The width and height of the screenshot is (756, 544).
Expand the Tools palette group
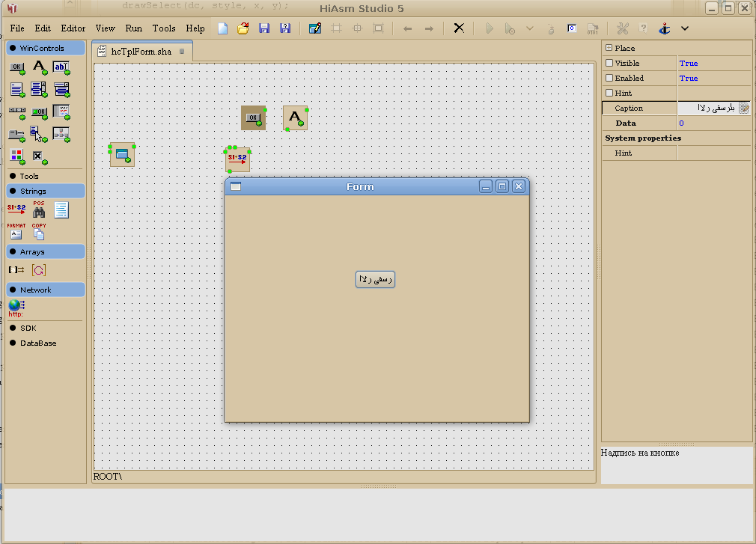29,177
